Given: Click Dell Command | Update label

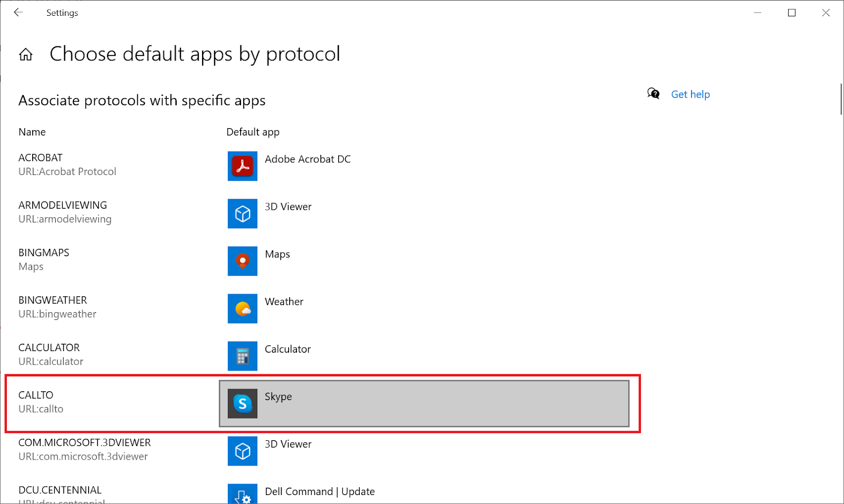Looking at the screenshot, I should tap(320, 491).
